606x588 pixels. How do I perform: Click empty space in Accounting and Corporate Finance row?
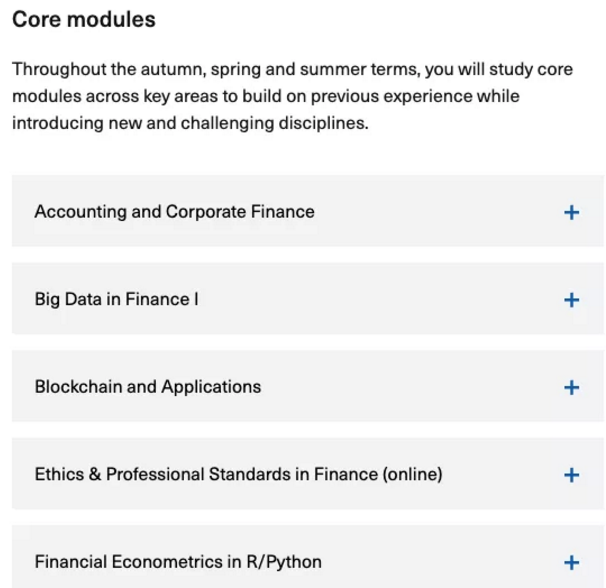[440, 212]
